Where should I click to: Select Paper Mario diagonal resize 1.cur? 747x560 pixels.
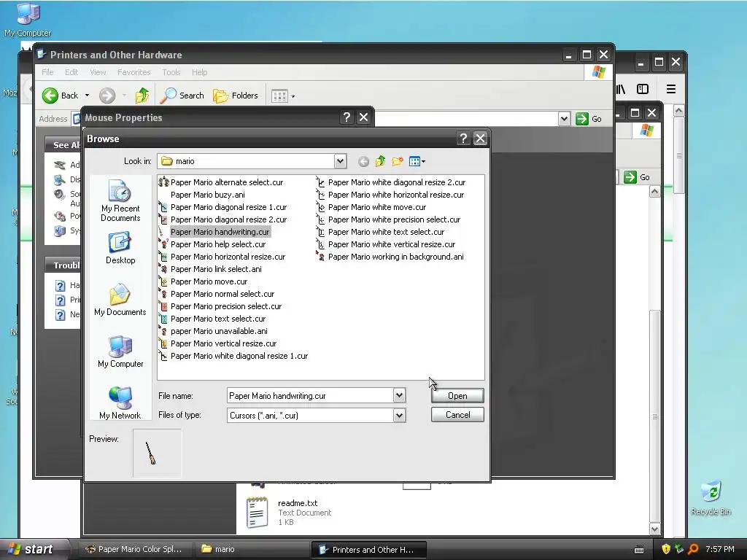(223, 207)
